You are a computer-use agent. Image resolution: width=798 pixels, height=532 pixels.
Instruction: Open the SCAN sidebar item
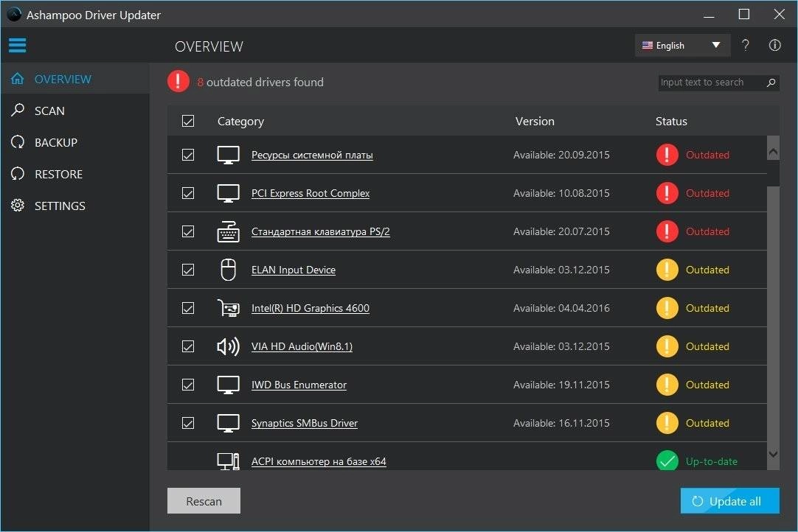pyautogui.click(x=74, y=111)
